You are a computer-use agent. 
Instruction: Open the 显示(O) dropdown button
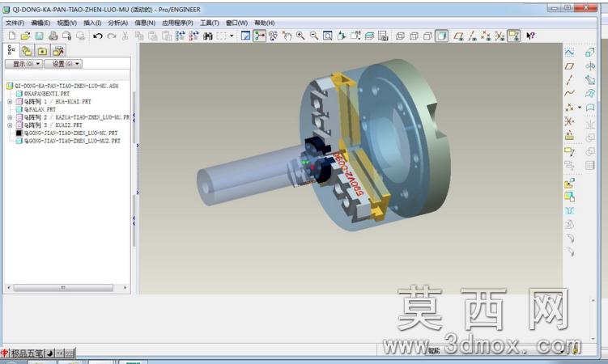pyautogui.click(x=23, y=64)
